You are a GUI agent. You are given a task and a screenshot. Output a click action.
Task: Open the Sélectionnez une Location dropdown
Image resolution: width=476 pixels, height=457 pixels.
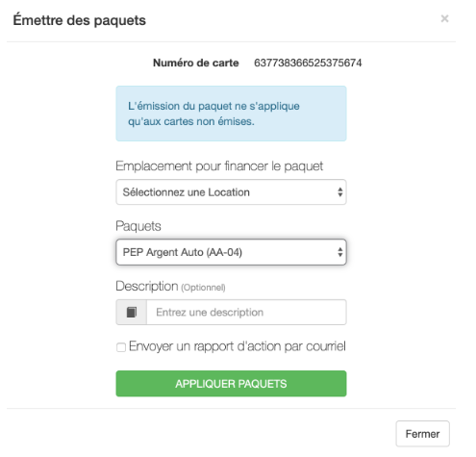pyautogui.click(x=231, y=192)
